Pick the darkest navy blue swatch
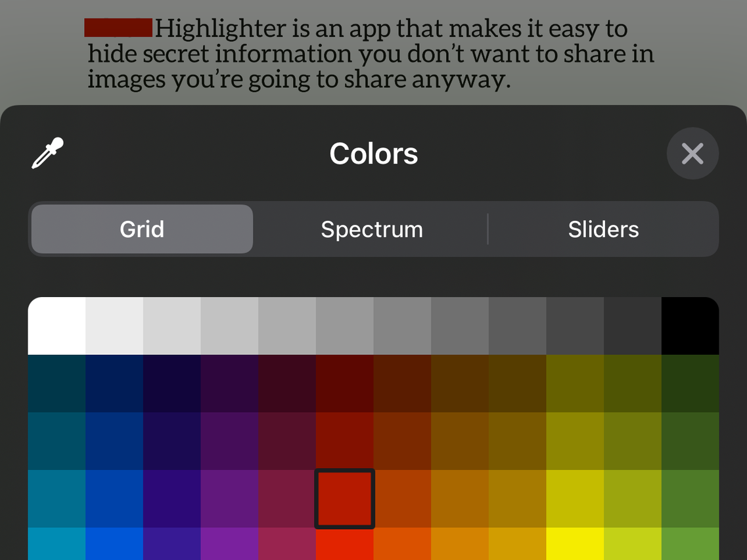Screen dimensions: 747x560 tap(114, 383)
